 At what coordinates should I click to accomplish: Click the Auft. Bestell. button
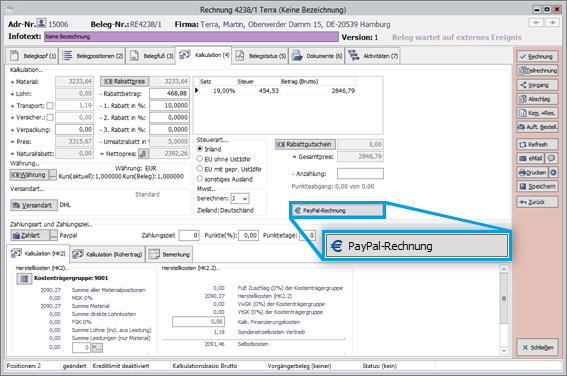pyautogui.click(x=537, y=127)
